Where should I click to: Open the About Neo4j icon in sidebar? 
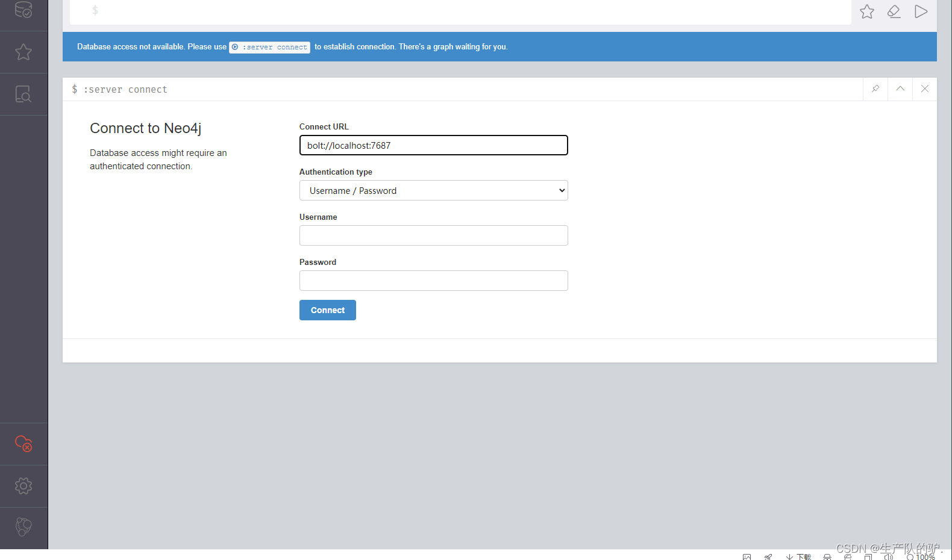pos(23,527)
